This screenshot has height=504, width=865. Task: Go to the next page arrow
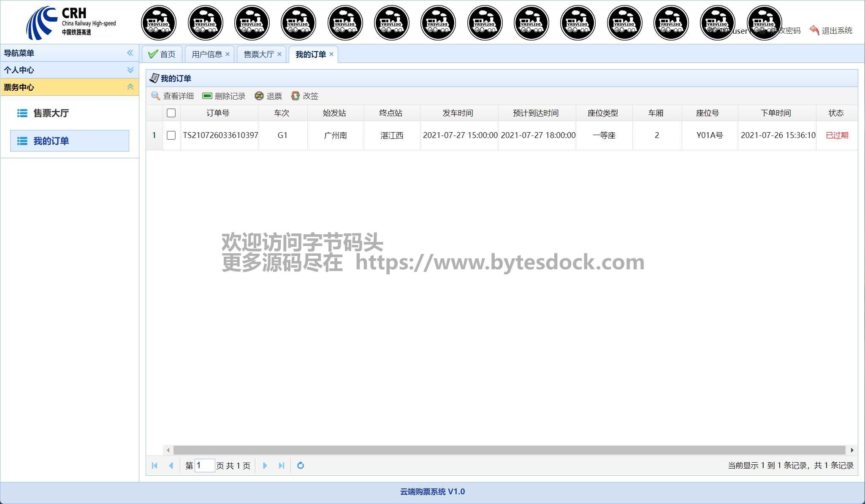[265, 465]
